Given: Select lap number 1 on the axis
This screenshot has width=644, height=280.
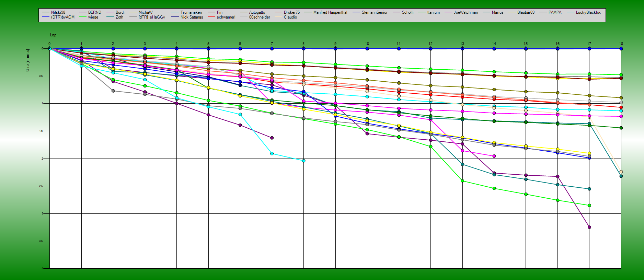Looking at the screenshot, I should pyautogui.click(x=81, y=44).
